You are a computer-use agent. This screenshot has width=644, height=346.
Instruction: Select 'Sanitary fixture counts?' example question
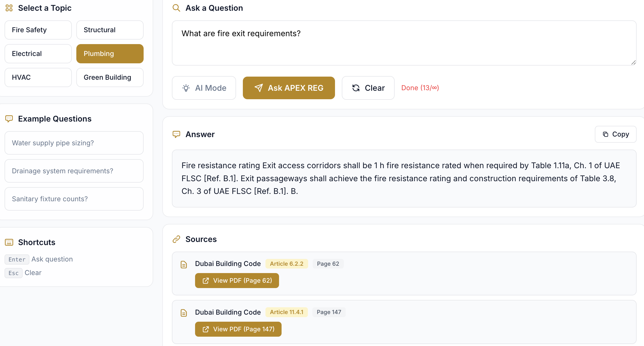coord(74,199)
